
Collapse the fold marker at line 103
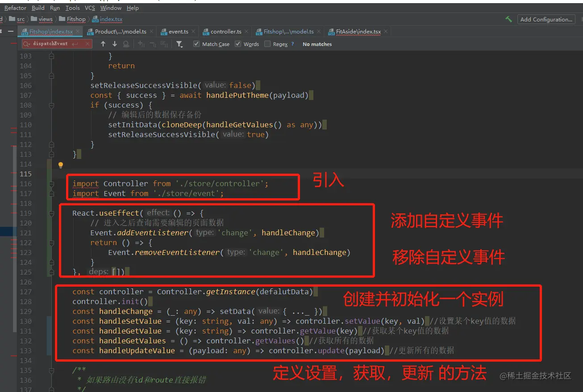coord(51,56)
